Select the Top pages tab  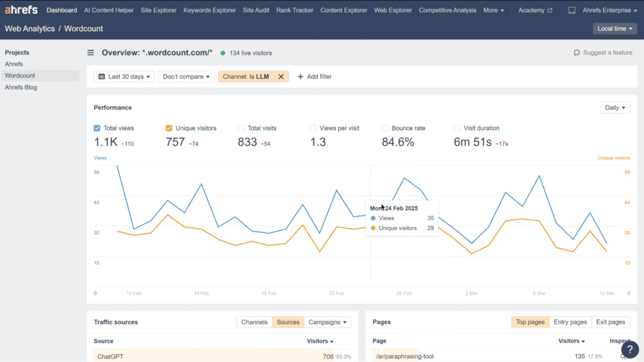point(530,322)
